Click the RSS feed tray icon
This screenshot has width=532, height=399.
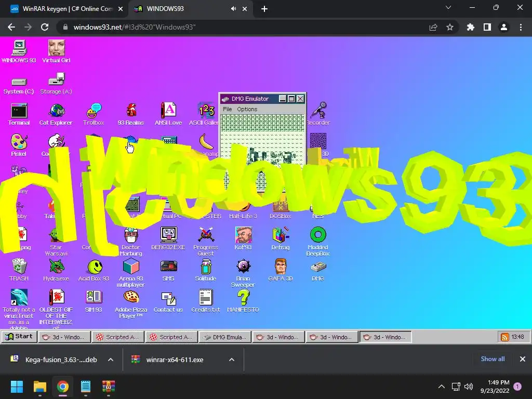pos(505,337)
